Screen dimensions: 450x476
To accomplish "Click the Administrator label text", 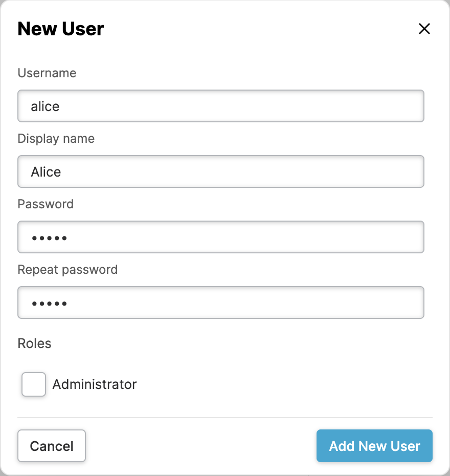I will [x=95, y=384].
